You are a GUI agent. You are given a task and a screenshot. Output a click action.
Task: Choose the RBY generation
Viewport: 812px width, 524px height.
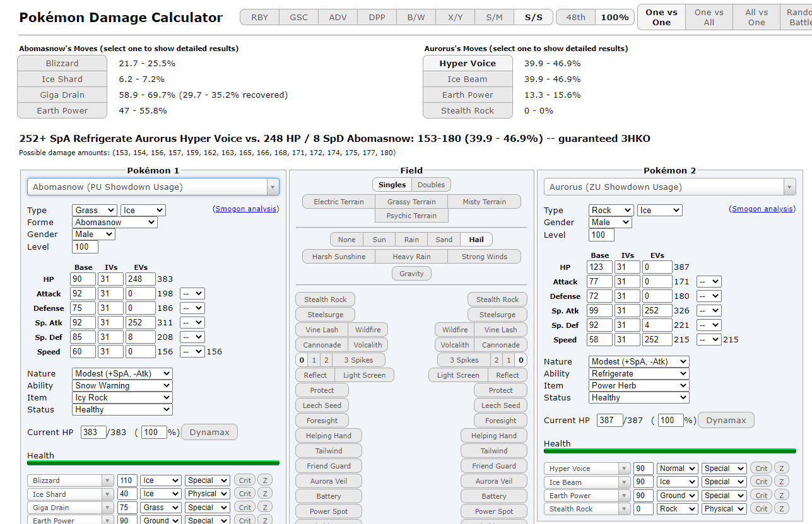[x=260, y=17]
